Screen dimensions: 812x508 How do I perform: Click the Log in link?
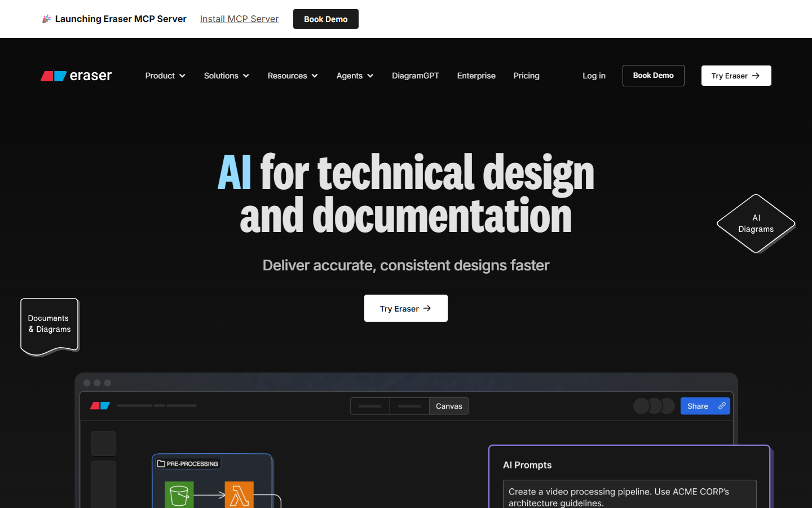point(594,76)
